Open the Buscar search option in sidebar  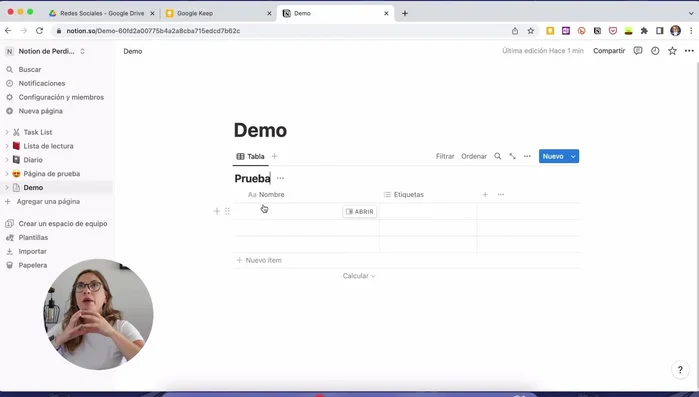click(x=30, y=70)
